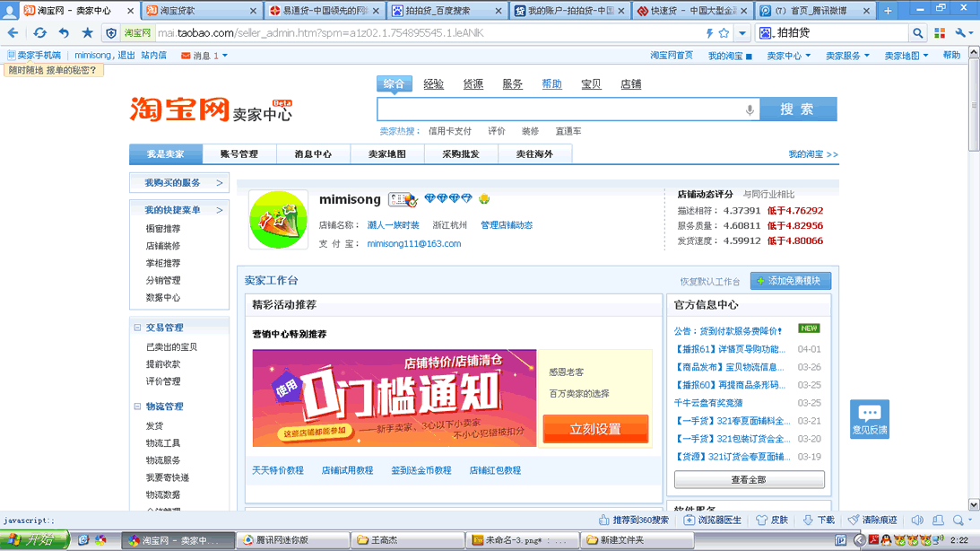Collapse the 物流管理 sidebar section
The width and height of the screenshot is (980, 551).
[137, 407]
